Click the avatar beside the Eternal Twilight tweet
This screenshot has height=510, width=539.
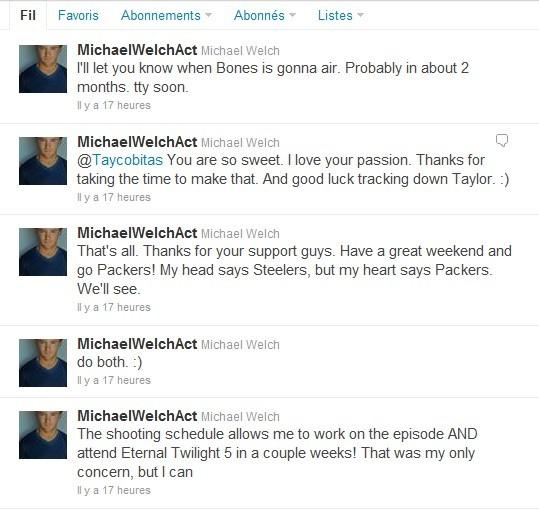coord(43,435)
